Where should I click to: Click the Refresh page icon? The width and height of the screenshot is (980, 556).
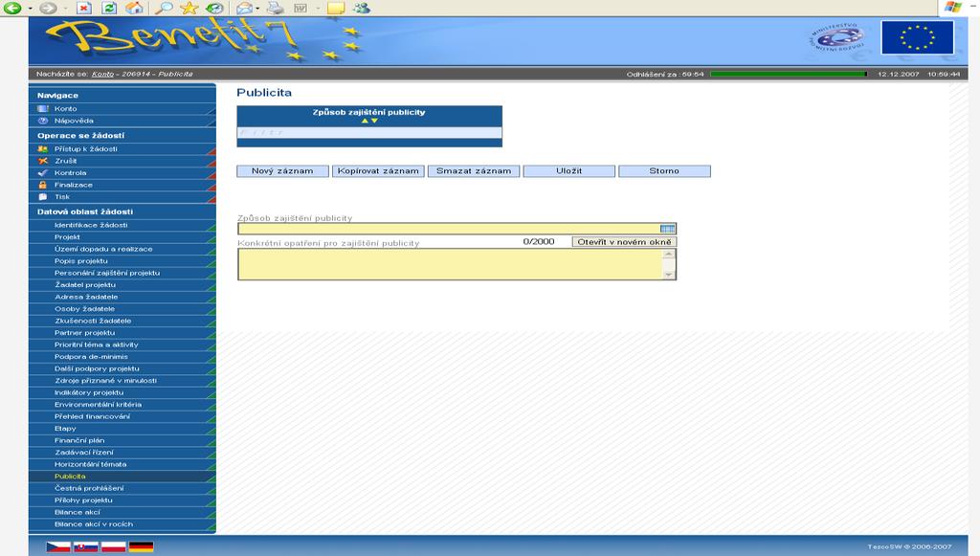[109, 8]
